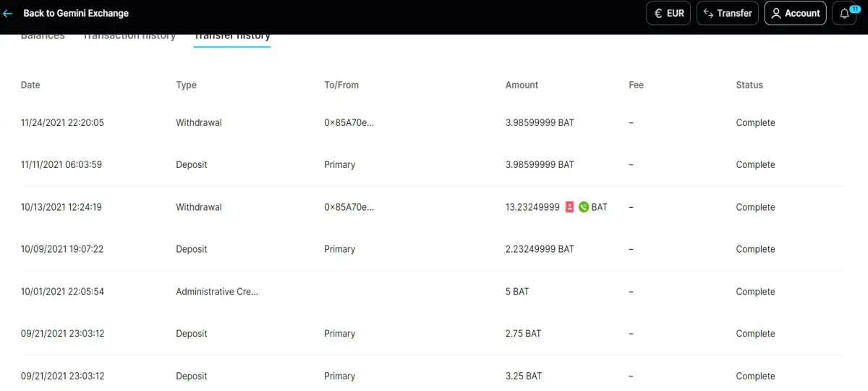The image size is (868, 391).
Task: Click amount 3.98599999 BAT in 11/11/2021 deposit
Action: click(x=540, y=164)
